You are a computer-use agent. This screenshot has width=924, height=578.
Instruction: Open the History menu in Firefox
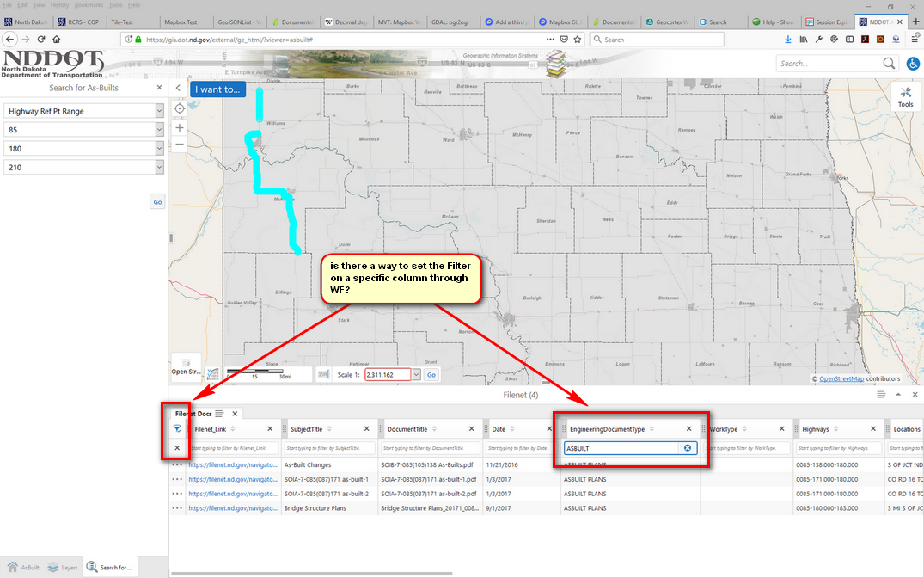(59, 4)
